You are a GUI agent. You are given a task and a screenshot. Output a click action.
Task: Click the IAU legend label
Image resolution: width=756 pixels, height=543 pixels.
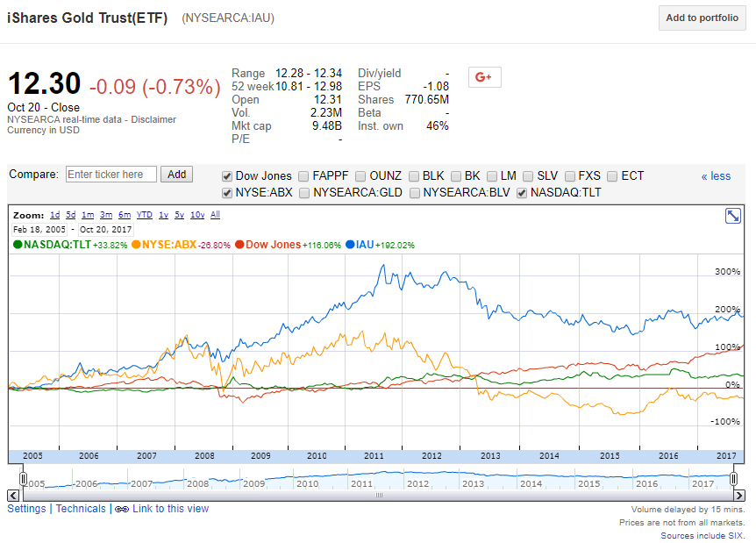pyautogui.click(x=365, y=245)
